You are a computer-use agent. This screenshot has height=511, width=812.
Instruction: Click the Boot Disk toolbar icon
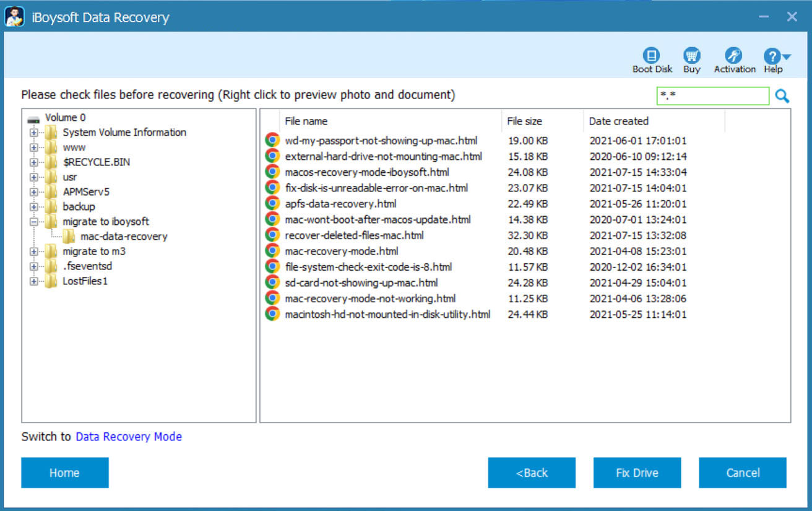(652, 56)
